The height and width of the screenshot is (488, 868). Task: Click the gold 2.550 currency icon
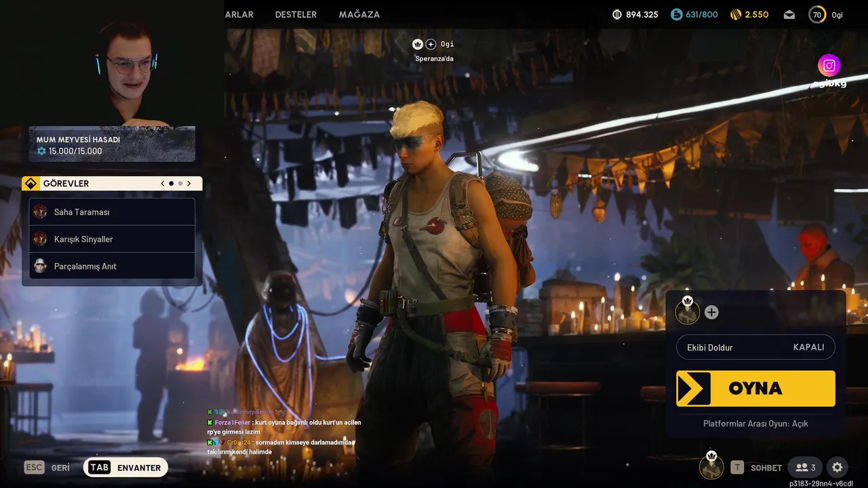(x=736, y=14)
